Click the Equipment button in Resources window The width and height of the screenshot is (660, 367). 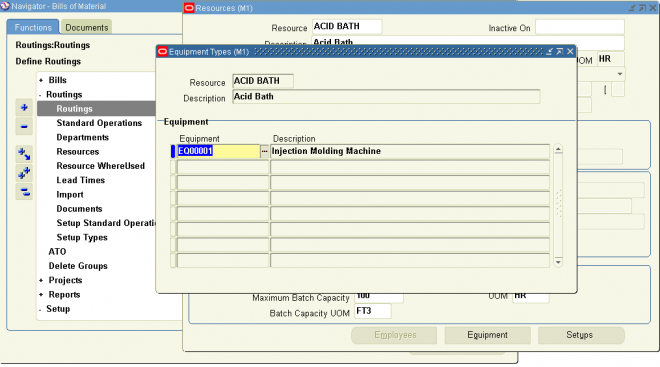click(487, 335)
